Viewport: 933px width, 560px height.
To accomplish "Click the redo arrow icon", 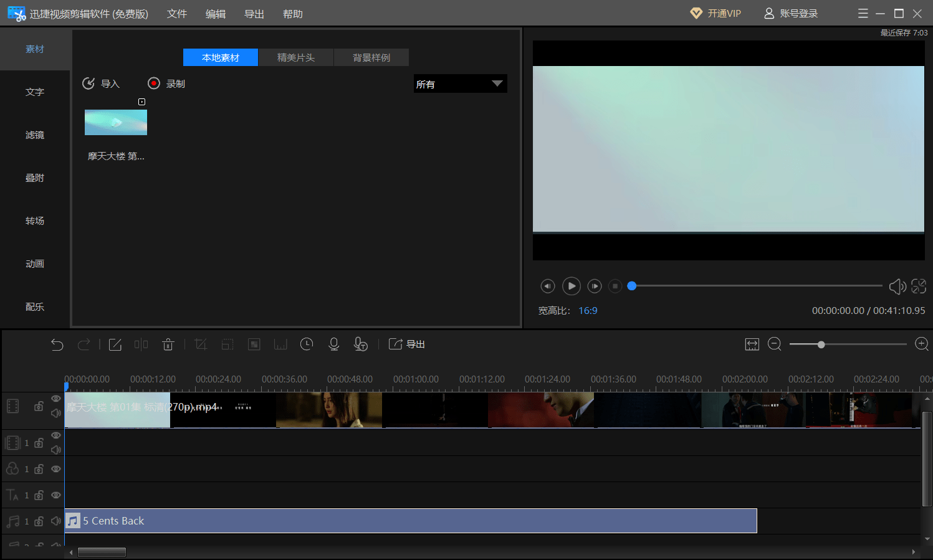I will click(84, 344).
